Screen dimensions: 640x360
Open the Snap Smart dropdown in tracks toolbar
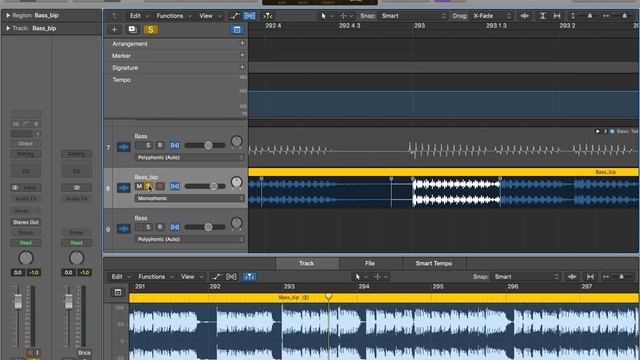click(x=413, y=16)
